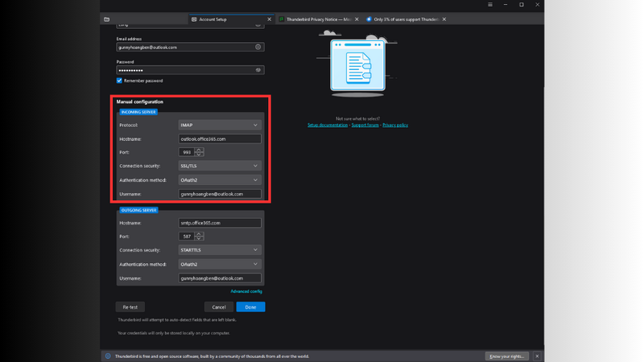The width and height of the screenshot is (644, 362).
Task: Click the incoming port 993 field
Action: (187, 152)
